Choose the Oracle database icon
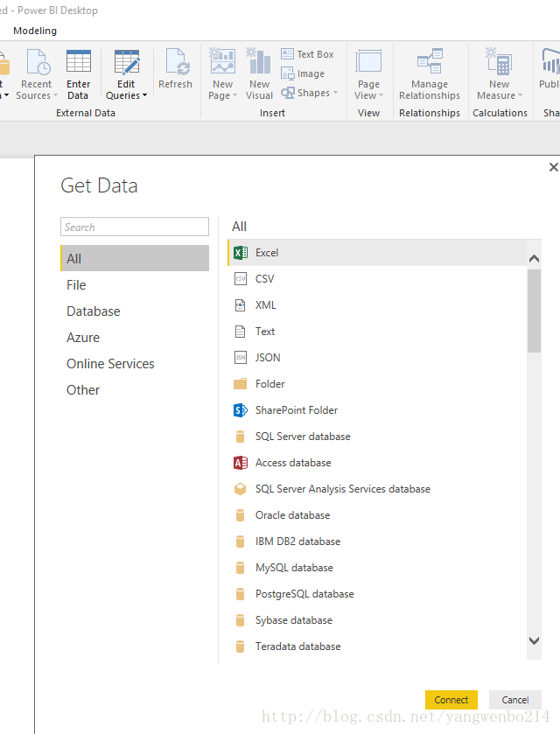 point(241,515)
